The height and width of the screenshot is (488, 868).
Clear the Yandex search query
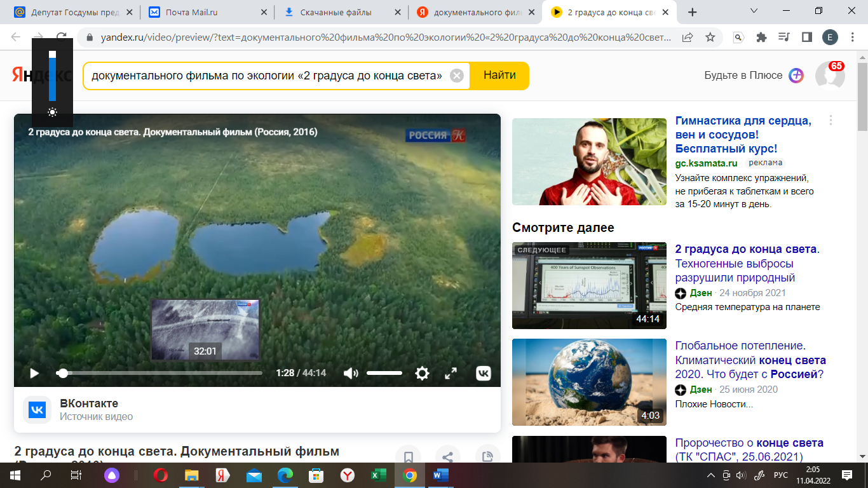tap(456, 76)
